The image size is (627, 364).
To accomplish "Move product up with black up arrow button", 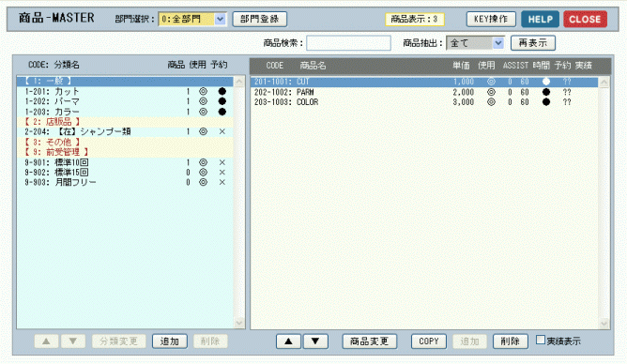I will pos(288,341).
